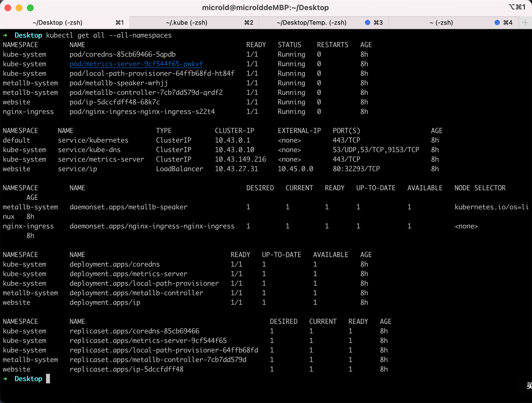
Task: Select pod/local-path-provisioner-64ffb68fd-ht84f text
Action: 152,74
